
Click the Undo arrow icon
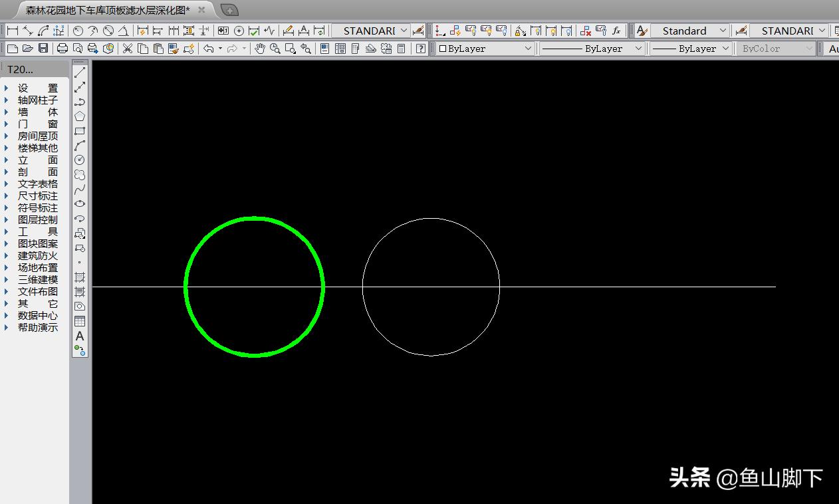[208, 49]
